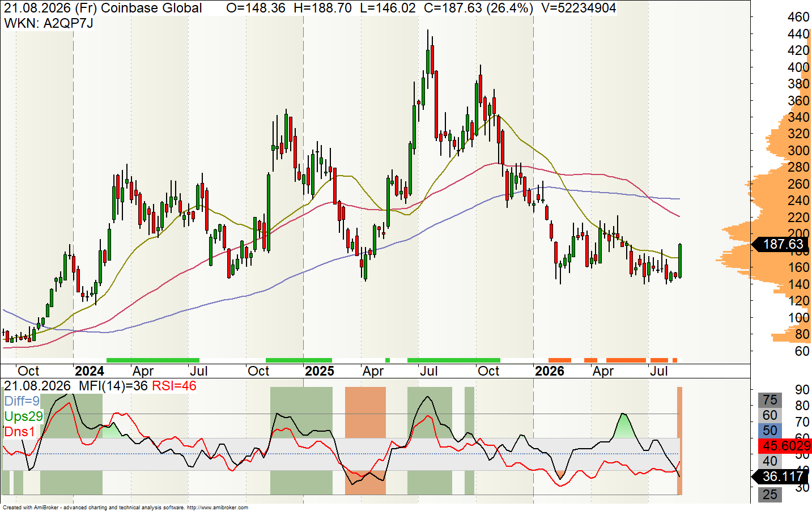
Task: Click the low value 'L=146.02'
Action: pyautogui.click(x=388, y=8)
